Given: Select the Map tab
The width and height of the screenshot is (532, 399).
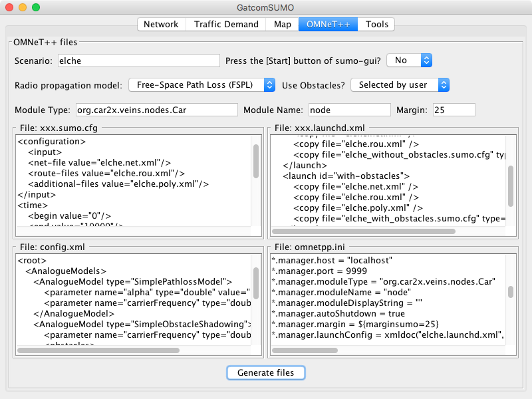Looking at the screenshot, I should [282, 25].
